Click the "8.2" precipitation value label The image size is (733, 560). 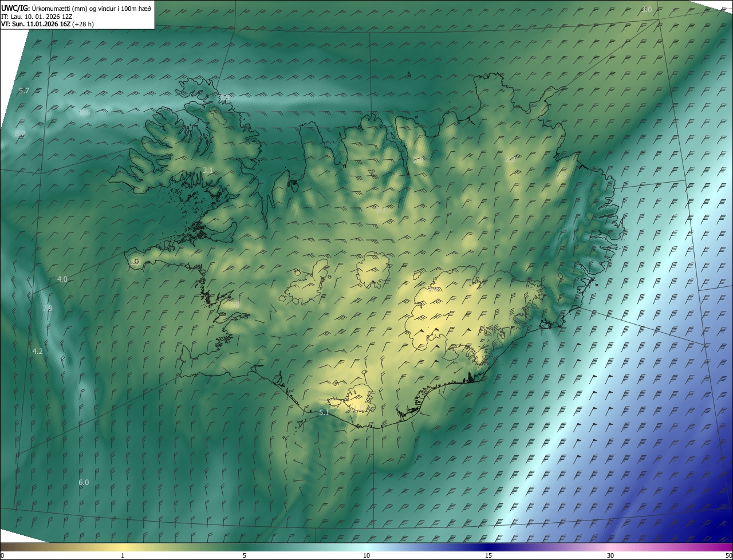point(20,133)
